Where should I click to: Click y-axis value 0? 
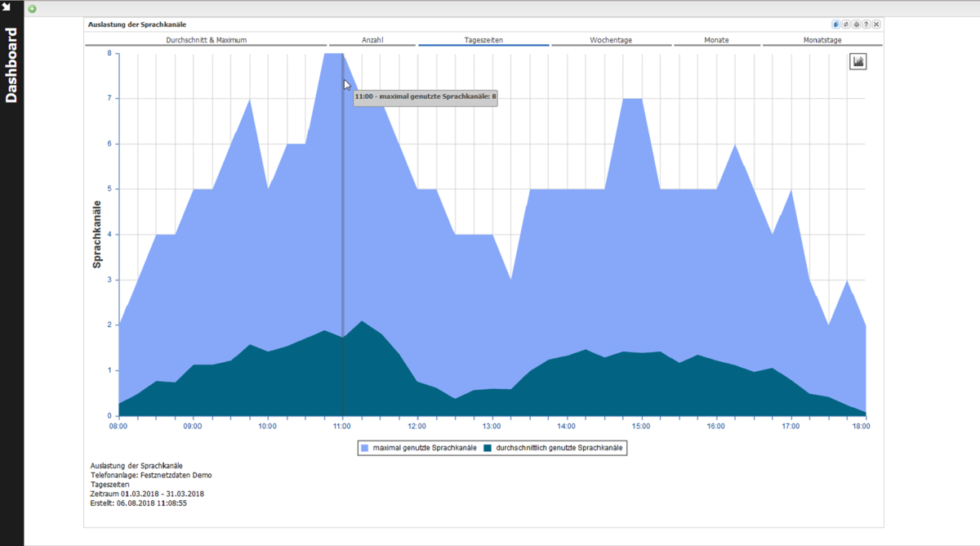[x=109, y=415]
